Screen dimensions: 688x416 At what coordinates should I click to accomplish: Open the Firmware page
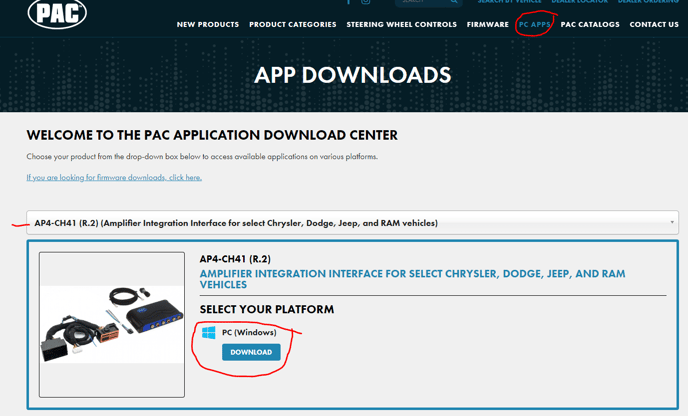487,25
